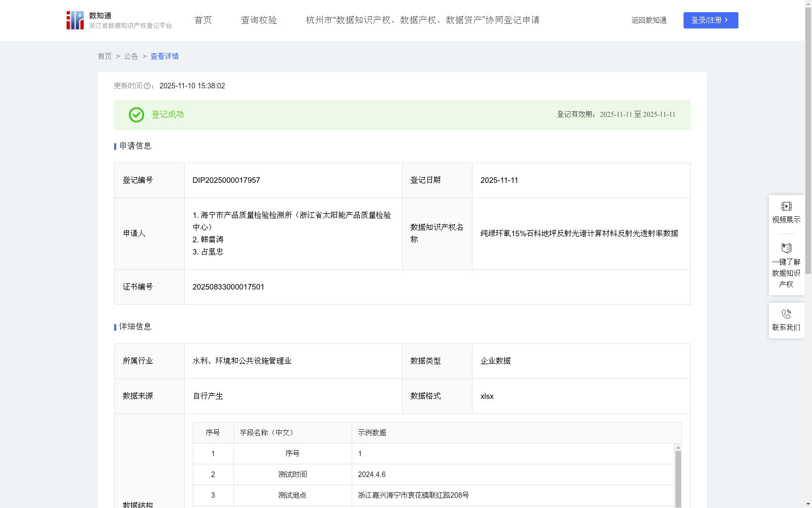The height and width of the screenshot is (508, 812).
Task: Click applicant name 韩雷涛
Action: click(x=208, y=239)
